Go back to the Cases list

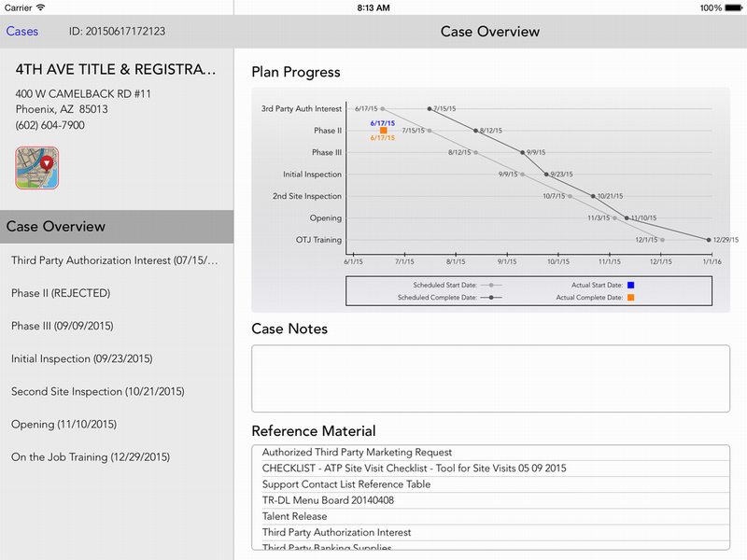pyautogui.click(x=21, y=31)
